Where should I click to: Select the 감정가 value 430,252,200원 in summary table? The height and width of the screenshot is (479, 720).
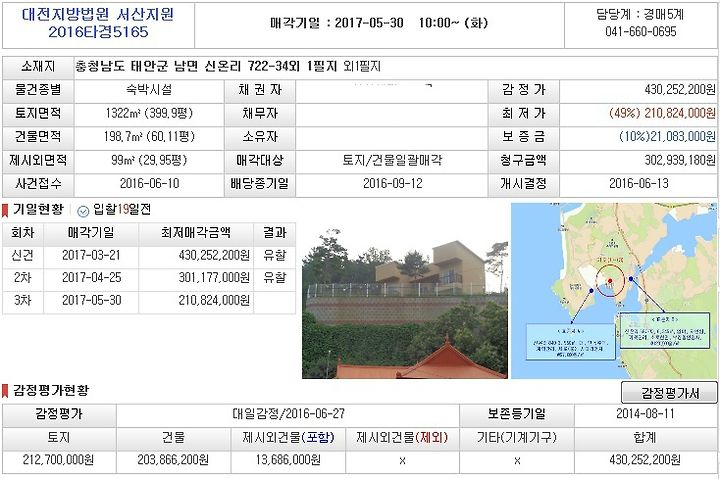point(680,90)
